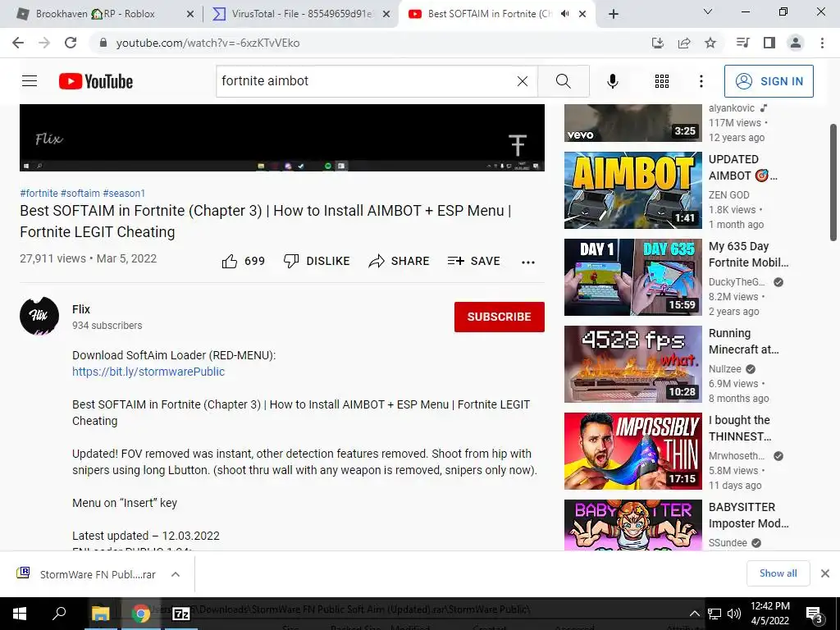
Task: Open the Chrome three-dot menu
Action: coord(822,43)
